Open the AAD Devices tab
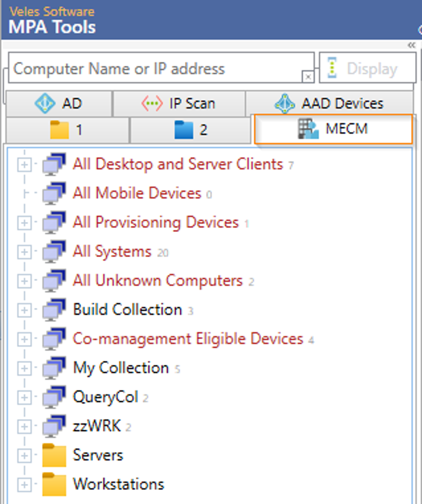422x504 pixels. (329, 103)
